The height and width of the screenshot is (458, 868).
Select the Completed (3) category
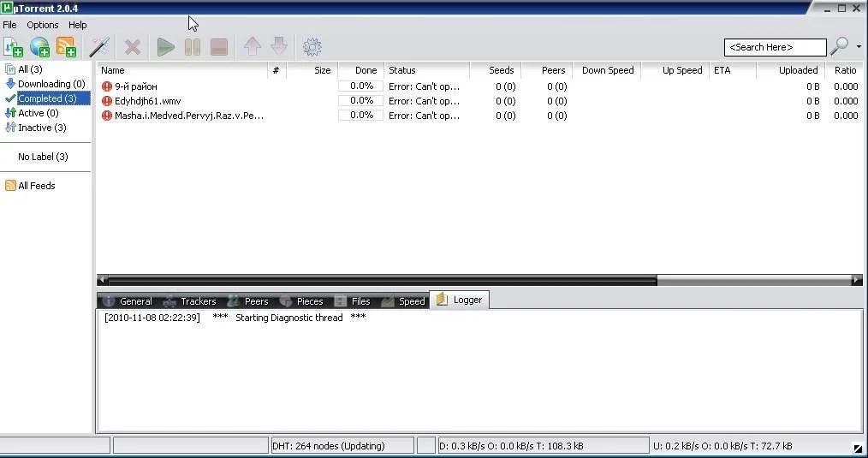point(48,98)
